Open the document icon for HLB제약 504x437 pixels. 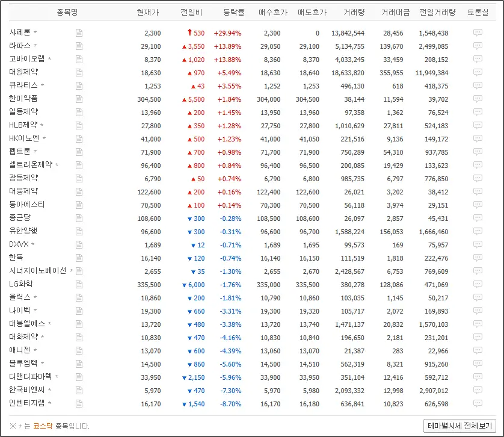tap(79, 125)
